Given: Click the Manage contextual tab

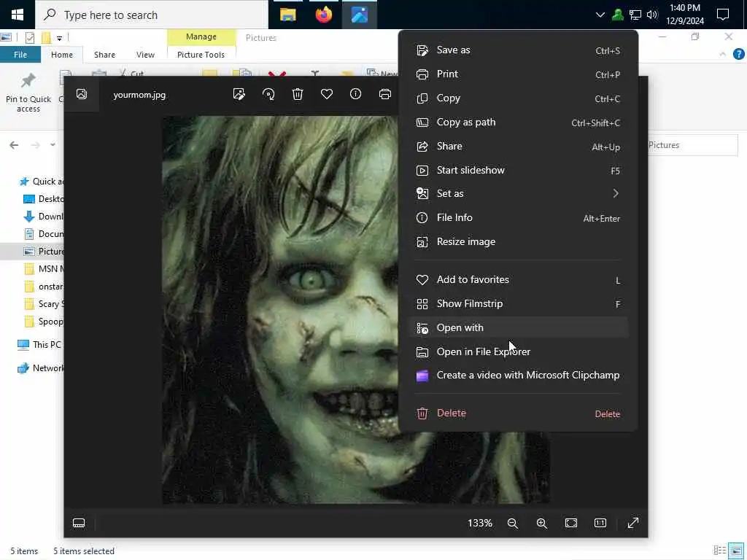Looking at the screenshot, I should [x=201, y=36].
